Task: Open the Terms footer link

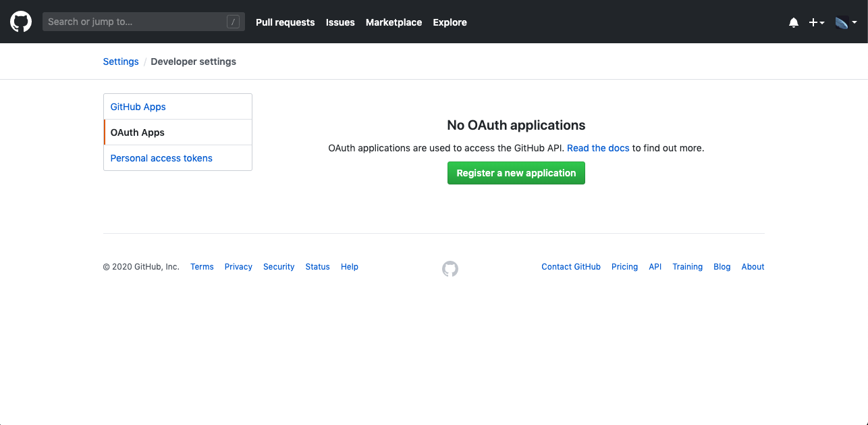Action: pyautogui.click(x=202, y=267)
